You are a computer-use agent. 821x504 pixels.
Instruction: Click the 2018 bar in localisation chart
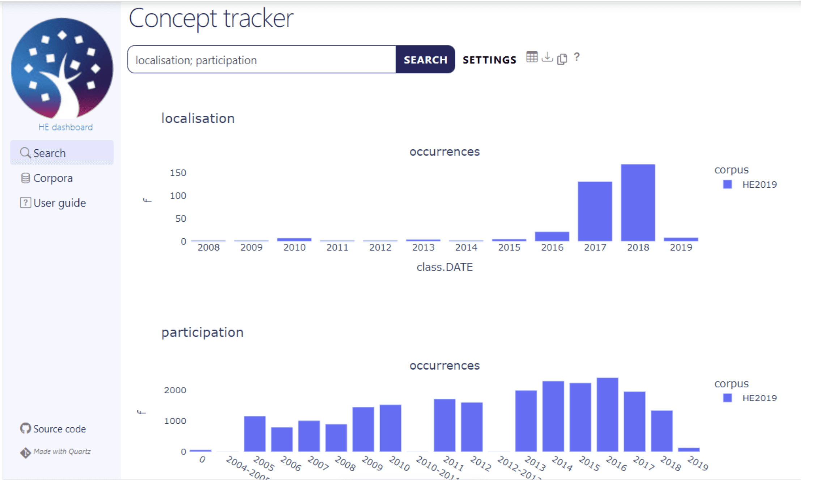pos(638,203)
